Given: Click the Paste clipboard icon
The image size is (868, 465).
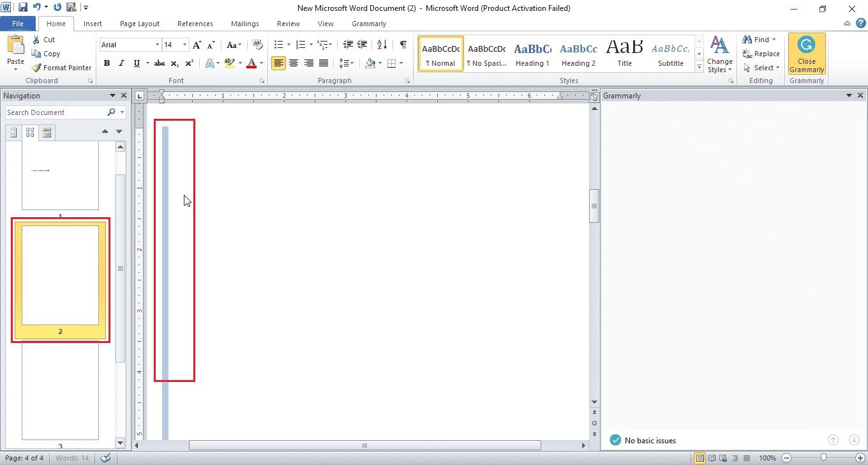Looking at the screenshot, I should click(x=15, y=45).
